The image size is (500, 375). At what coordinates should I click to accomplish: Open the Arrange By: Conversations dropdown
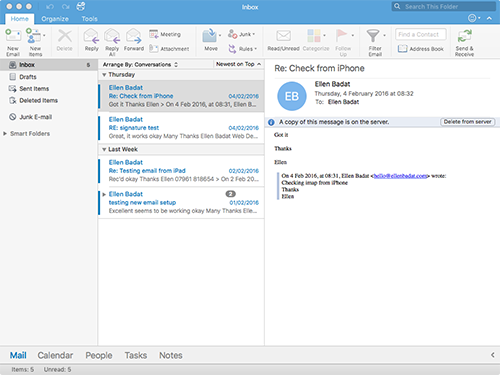click(x=140, y=64)
